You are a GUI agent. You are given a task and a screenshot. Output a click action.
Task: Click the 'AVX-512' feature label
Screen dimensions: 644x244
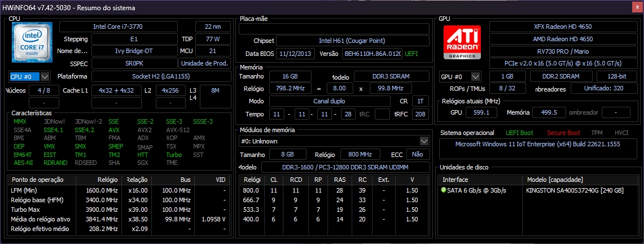[178, 130]
